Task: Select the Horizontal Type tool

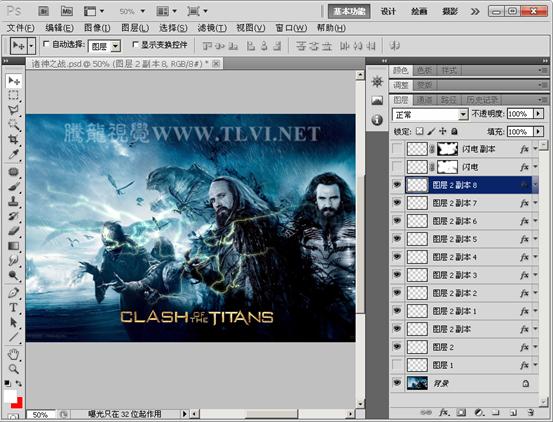Action: (14, 307)
